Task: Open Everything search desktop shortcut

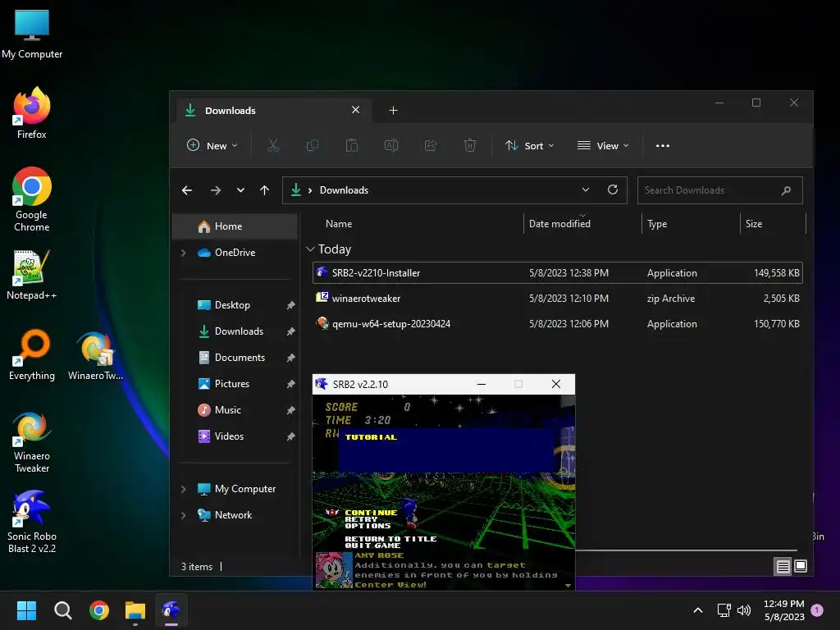Action: tap(32, 354)
